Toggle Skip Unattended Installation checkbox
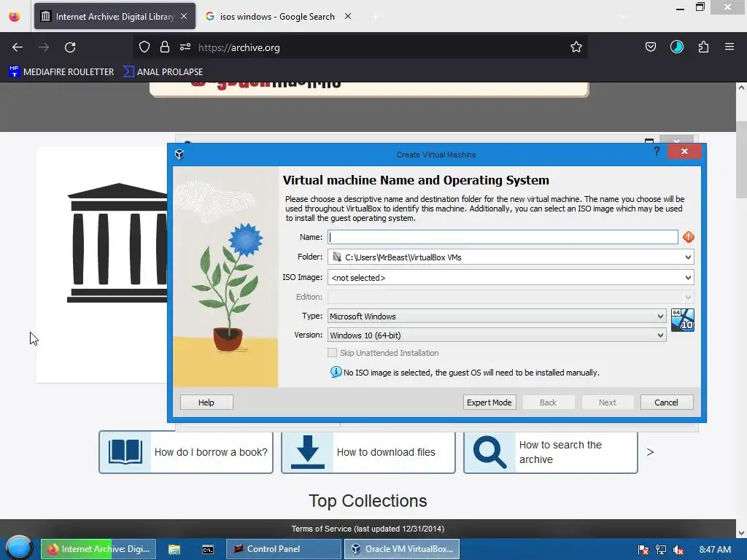The height and width of the screenshot is (560, 747). (x=332, y=352)
